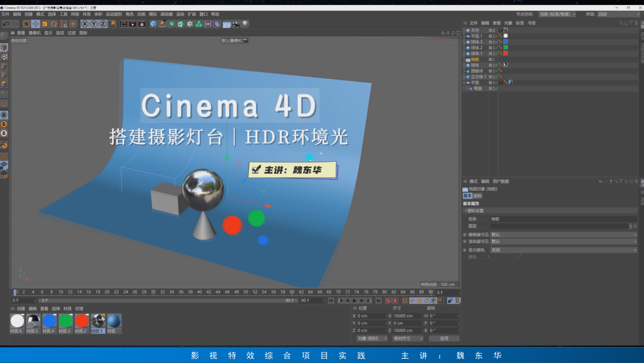Click the Cube primitive icon
The width and height of the screenshot is (644, 363).
(x=153, y=24)
